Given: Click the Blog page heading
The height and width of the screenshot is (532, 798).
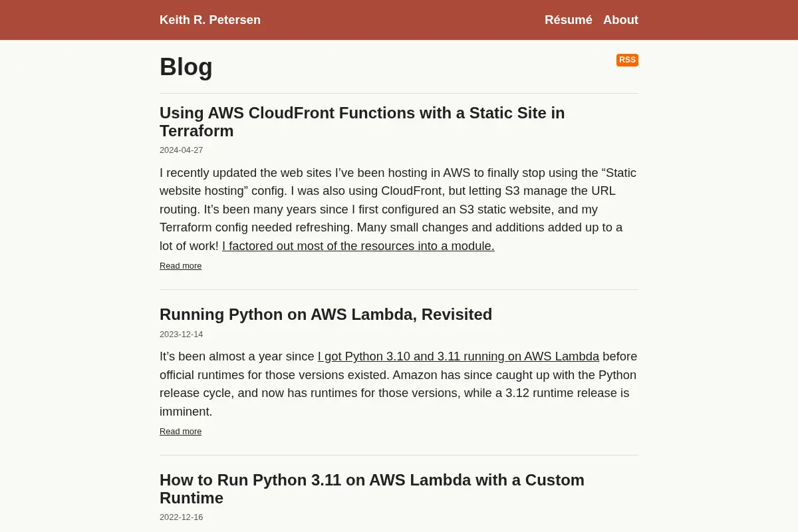Looking at the screenshot, I should (x=186, y=66).
